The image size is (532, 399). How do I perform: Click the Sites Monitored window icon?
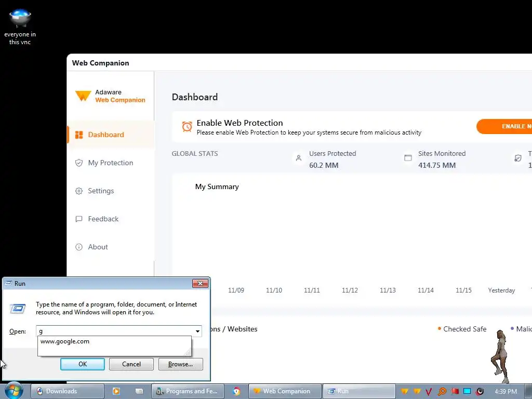pyautogui.click(x=408, y=158)
